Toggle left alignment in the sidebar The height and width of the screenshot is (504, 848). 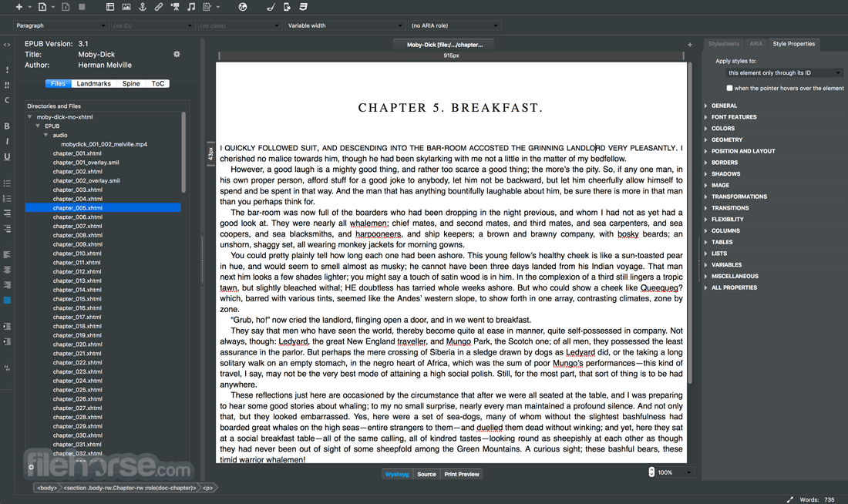coord(7,255)
